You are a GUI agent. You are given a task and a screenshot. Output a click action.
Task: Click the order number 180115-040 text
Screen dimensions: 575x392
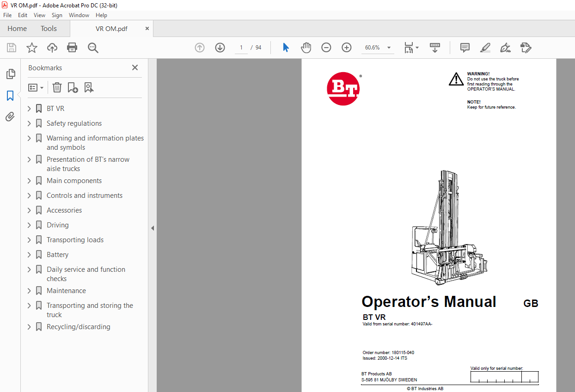coord(388,353)
